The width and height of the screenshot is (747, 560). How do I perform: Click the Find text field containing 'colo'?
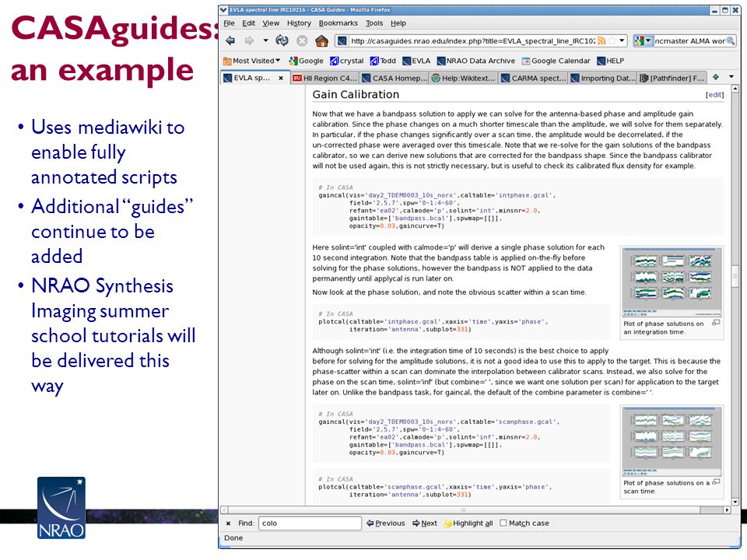pos(310,523)
